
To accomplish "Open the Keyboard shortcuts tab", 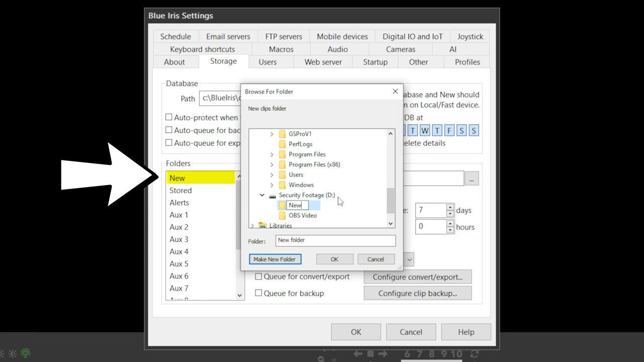I will coord(202,49).
